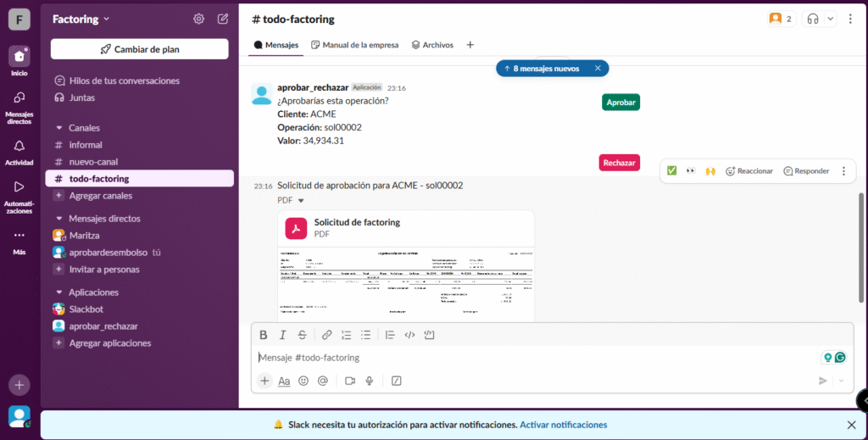Start recording a video clip
Viewport: 868px width, 440px height.
(349, 381)
